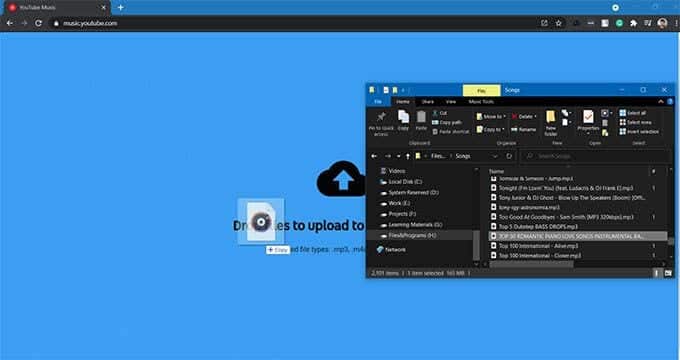Click the Songs breadcrumb in address bar
The image size is (680, 360).
coord(463,156)
